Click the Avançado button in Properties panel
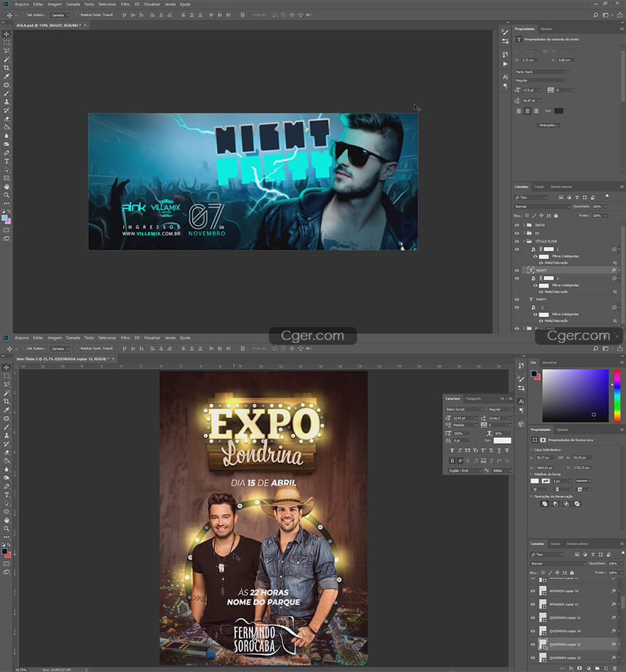Image resolution: width=626 pixels, height=672 pixels. (x=548, y=125)
